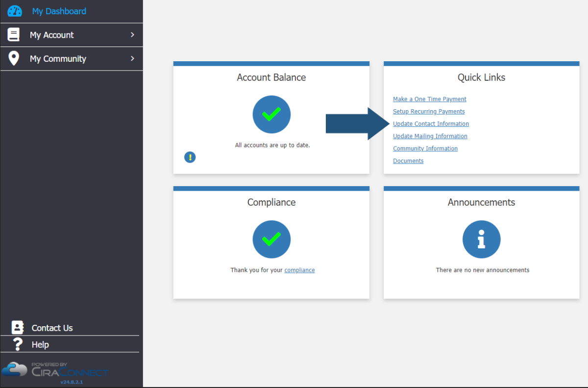Click Update Mailing Information link
The image size is (588, 388).
pos(430,136)
